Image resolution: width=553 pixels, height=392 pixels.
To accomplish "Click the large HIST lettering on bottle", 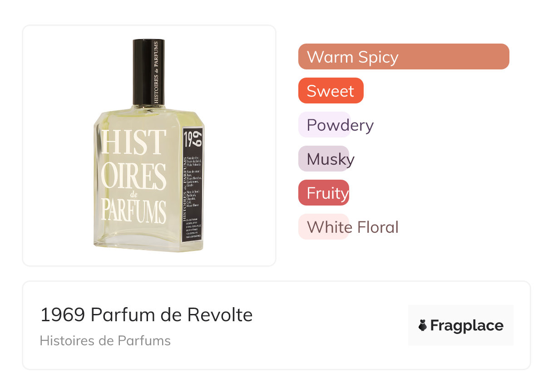I will coord(134,142).
